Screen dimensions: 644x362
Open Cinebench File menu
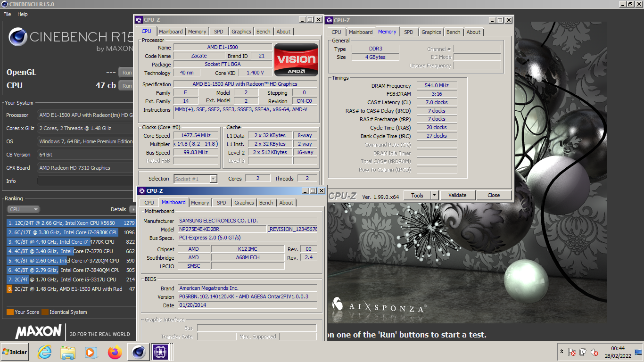pyautogui.click(x=7, y=14)
